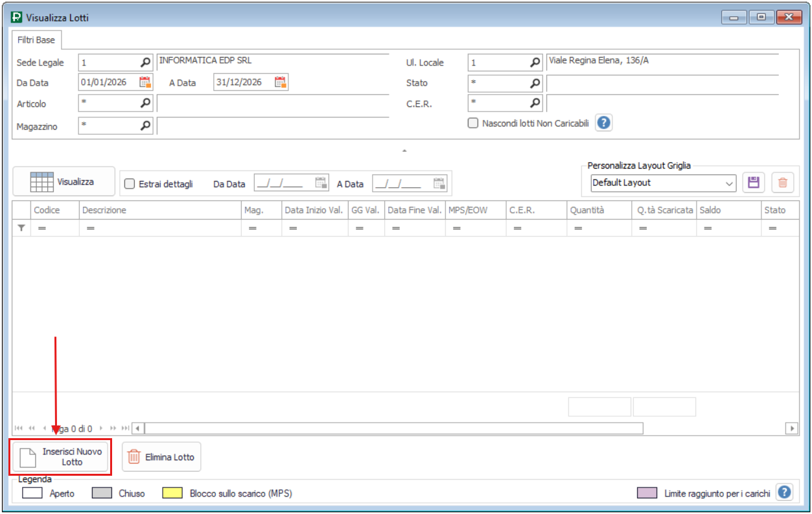Collapse the filter panel using small arrow

(x=404, y=150)
